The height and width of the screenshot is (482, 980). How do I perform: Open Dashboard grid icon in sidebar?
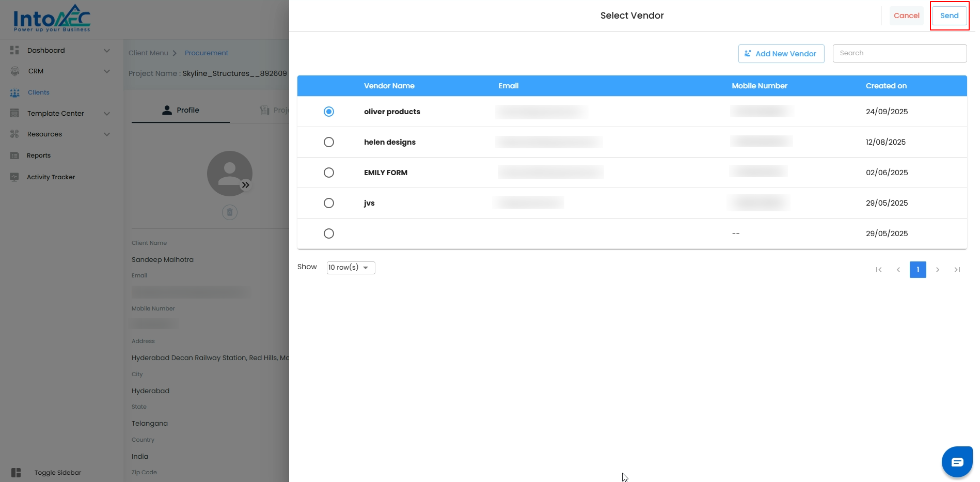pyautogui.click(x=14, y=50)
